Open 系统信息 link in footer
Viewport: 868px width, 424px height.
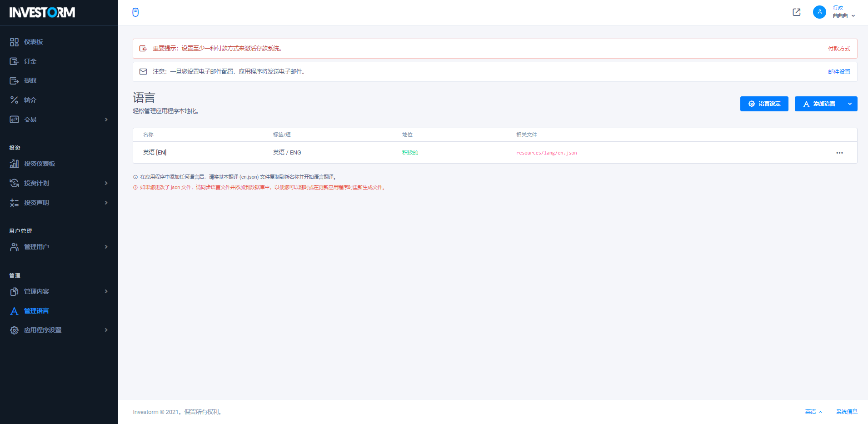click(x=846, y=412)
